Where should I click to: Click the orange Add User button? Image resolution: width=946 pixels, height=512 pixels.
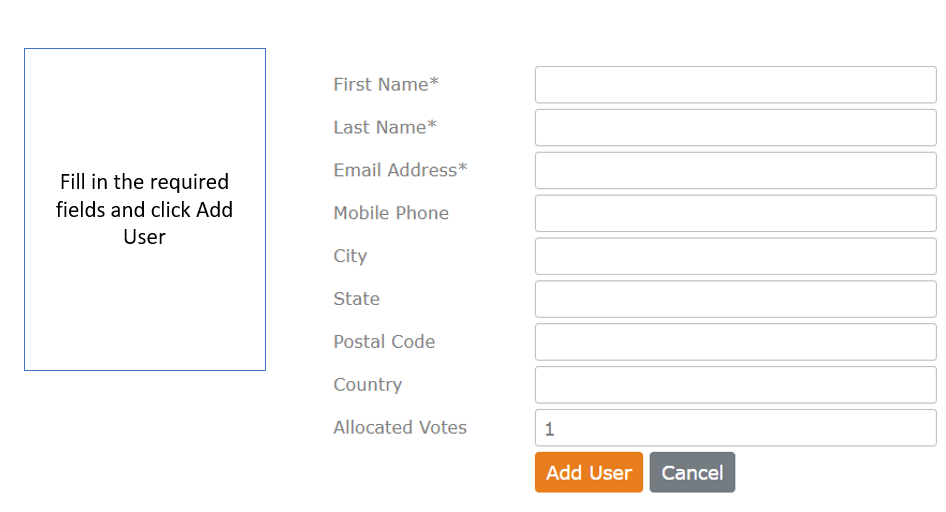pos(589,472)
